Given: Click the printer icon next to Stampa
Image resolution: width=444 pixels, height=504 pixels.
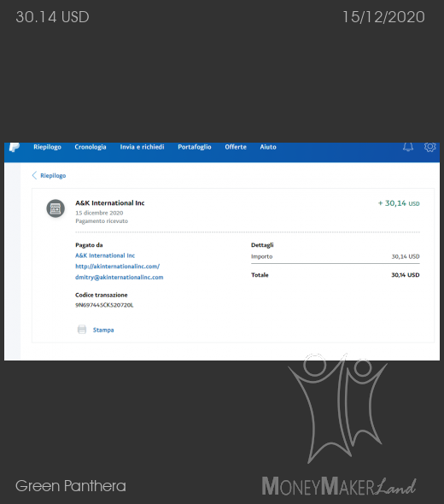Looking at the screenshot, I should tap(82, 330).
